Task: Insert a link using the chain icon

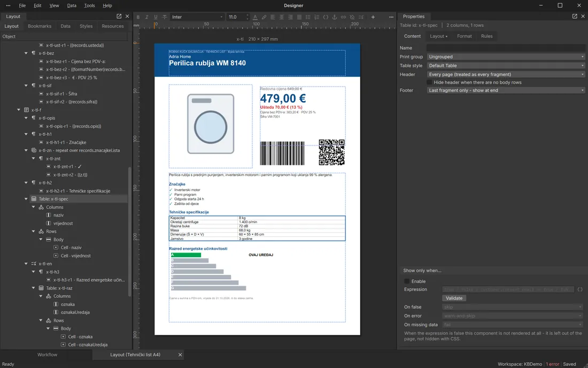Action: [x=343, y=17]
